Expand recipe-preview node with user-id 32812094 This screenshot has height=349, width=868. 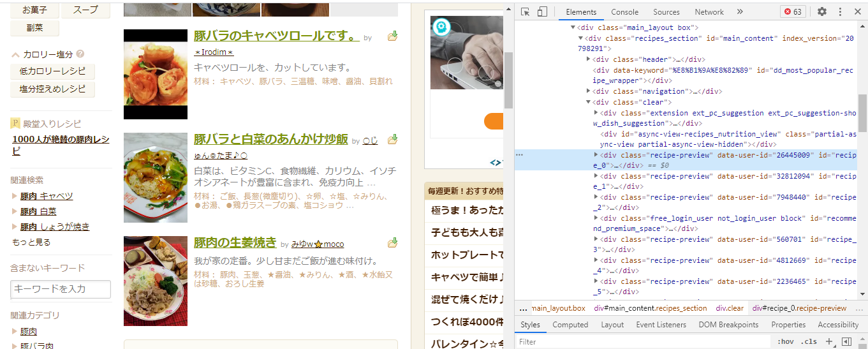596,175
